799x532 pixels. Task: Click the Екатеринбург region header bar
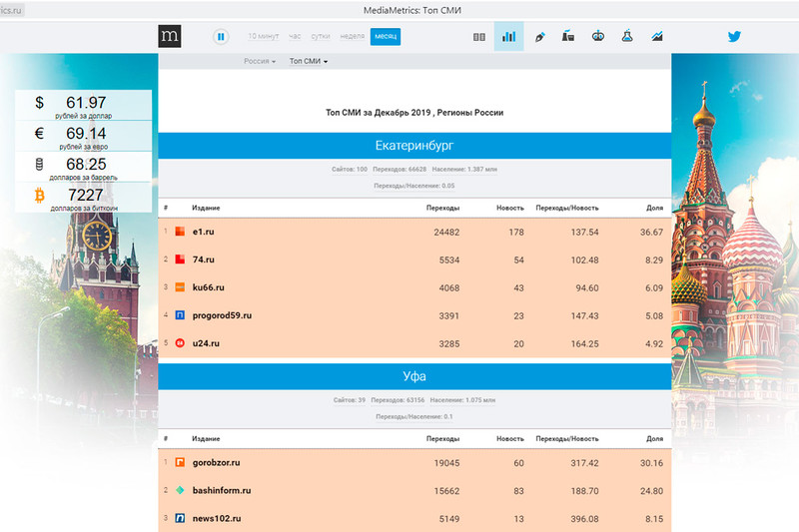[413, 146]
